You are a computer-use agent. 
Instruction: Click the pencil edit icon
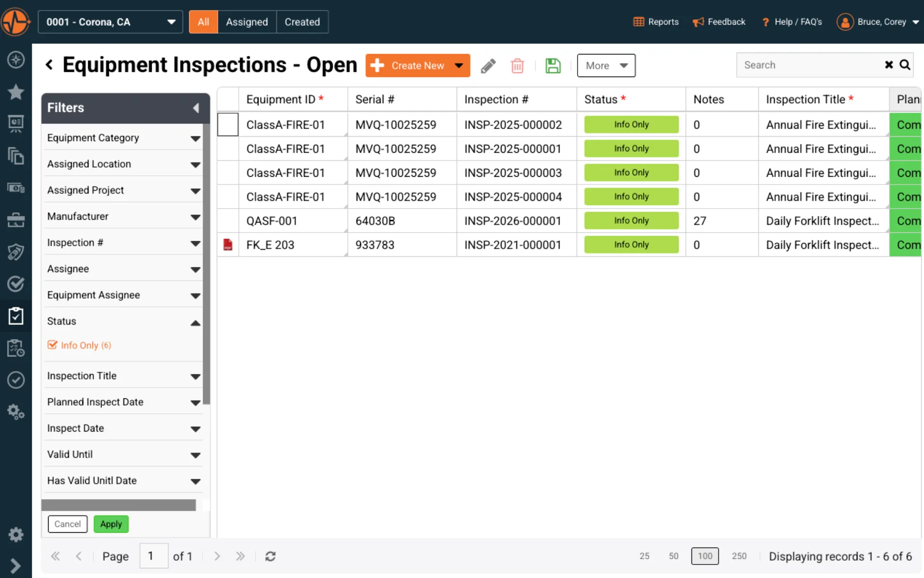click(488, 66)
